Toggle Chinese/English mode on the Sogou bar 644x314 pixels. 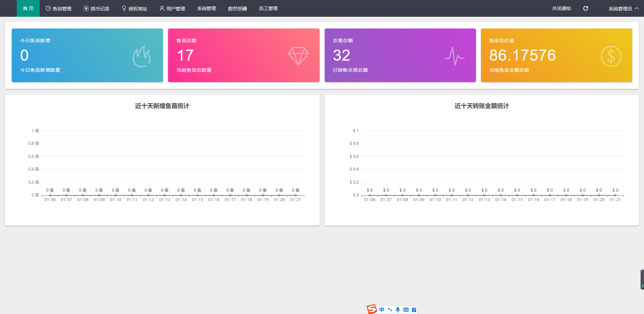point(381,309)
